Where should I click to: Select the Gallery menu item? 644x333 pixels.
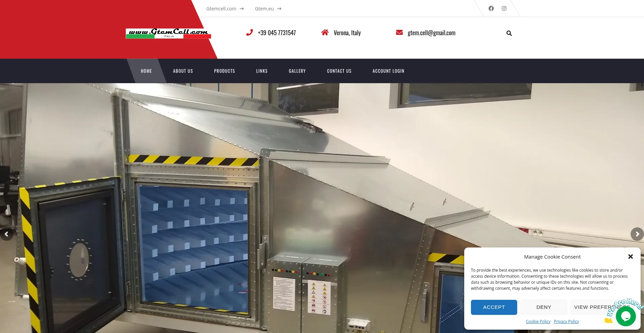[x=297, y=71]
